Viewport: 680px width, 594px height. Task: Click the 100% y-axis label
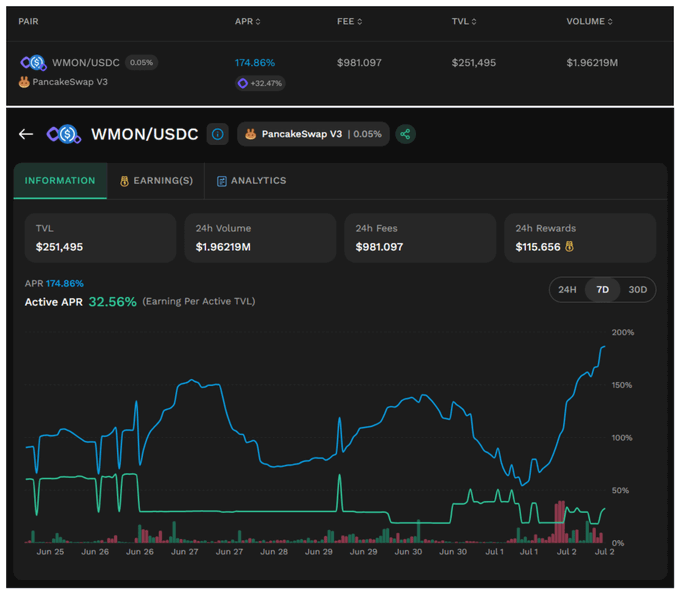[622, 438]
